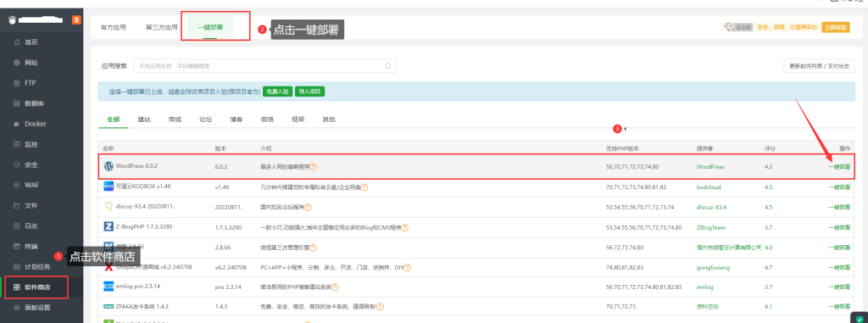Click the 资料空白 provider link
868x323 pixels.
(708, 306)
